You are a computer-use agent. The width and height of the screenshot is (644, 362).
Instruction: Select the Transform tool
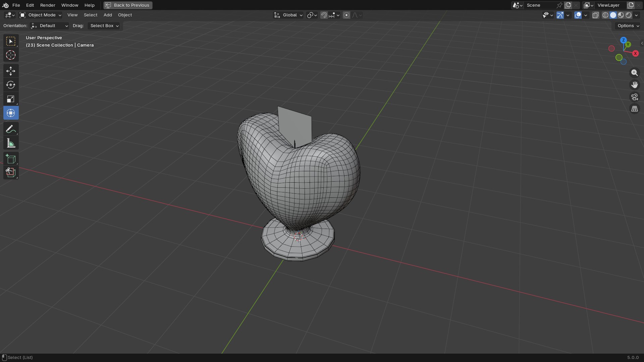click(x=11, y=113)
